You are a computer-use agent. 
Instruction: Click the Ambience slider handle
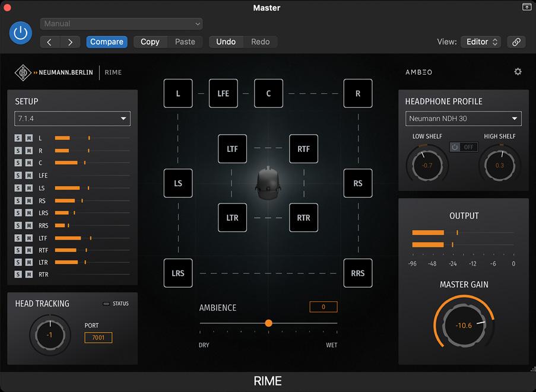269,323
